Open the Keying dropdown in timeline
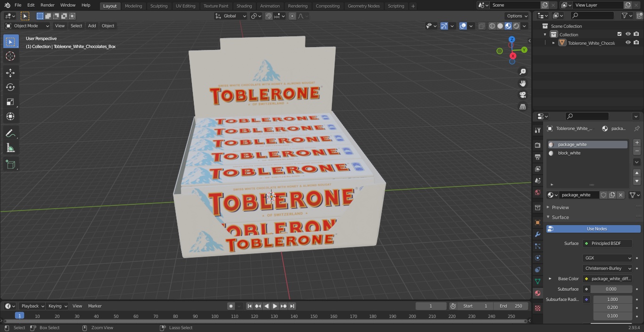Viewport: 644px width, 332px height. 58,306
